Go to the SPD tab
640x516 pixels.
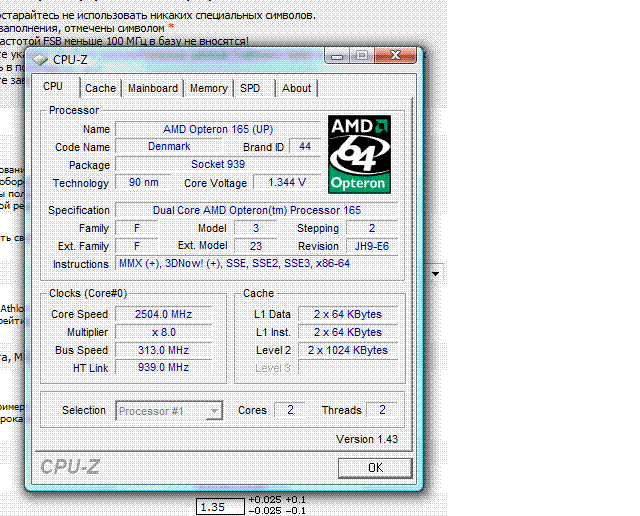tap(250, 88)
